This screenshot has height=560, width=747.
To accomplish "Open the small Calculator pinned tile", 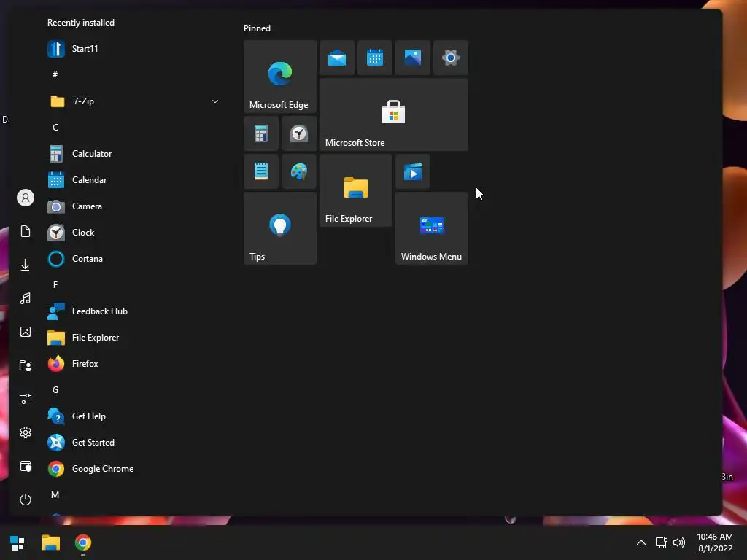I will point(261,133).
